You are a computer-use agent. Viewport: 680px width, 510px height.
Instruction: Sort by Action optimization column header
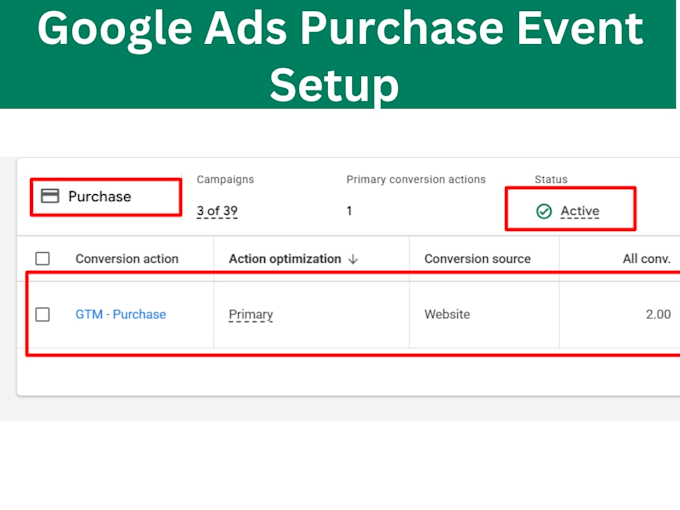pos(285,259)
